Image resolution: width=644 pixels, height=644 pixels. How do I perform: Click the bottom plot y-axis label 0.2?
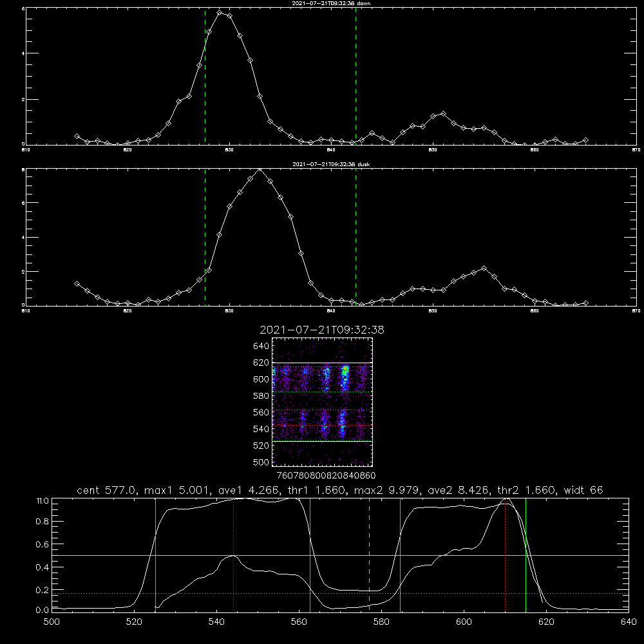click(43, 590)
